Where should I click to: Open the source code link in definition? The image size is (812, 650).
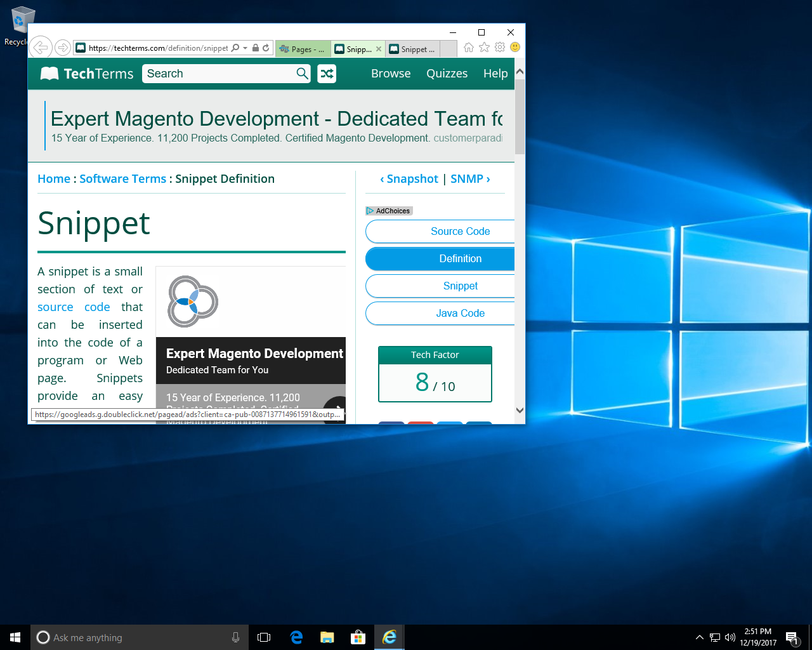tap(74, 307)
